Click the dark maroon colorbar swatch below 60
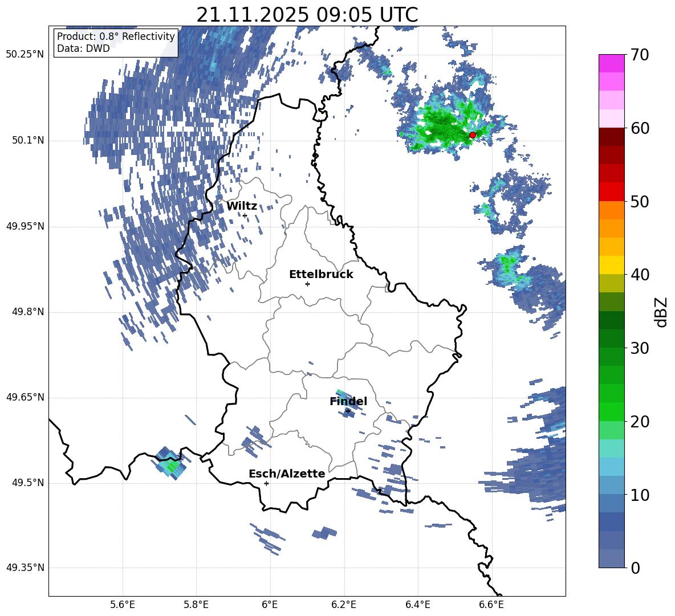This screenshot has height=616, width=675. [x=611, y=137]
